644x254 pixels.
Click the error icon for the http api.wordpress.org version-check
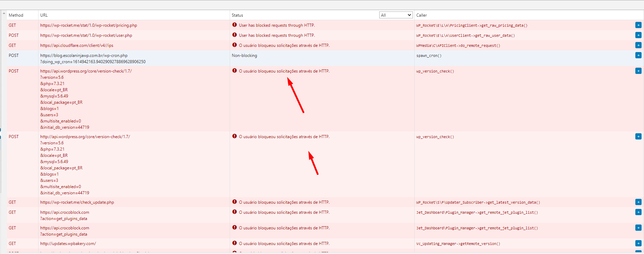point(235,136)
